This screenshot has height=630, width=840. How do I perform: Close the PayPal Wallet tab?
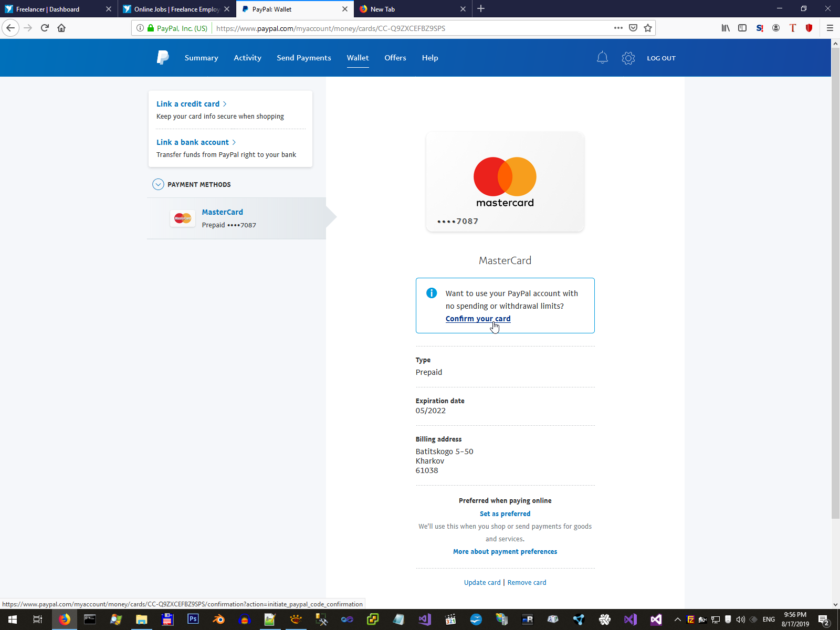(x=345, y=9)
